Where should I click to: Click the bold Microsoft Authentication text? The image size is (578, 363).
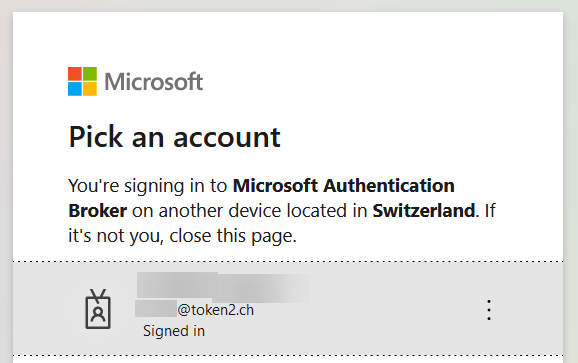(x=344, y=185)
